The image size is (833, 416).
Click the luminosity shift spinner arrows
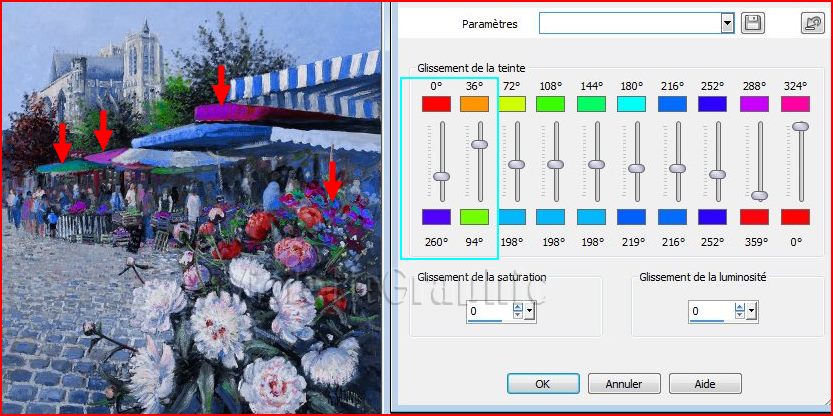pos(740,312)
